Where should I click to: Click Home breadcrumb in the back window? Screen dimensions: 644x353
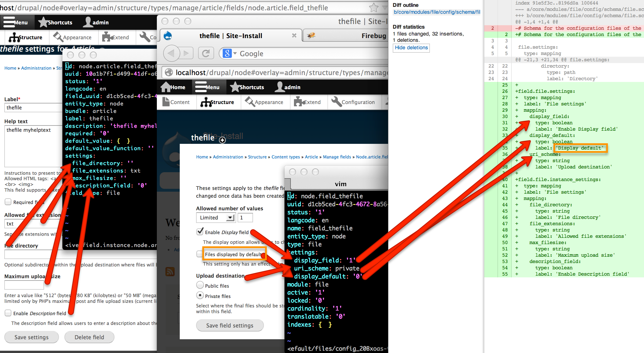coord(10,68)
